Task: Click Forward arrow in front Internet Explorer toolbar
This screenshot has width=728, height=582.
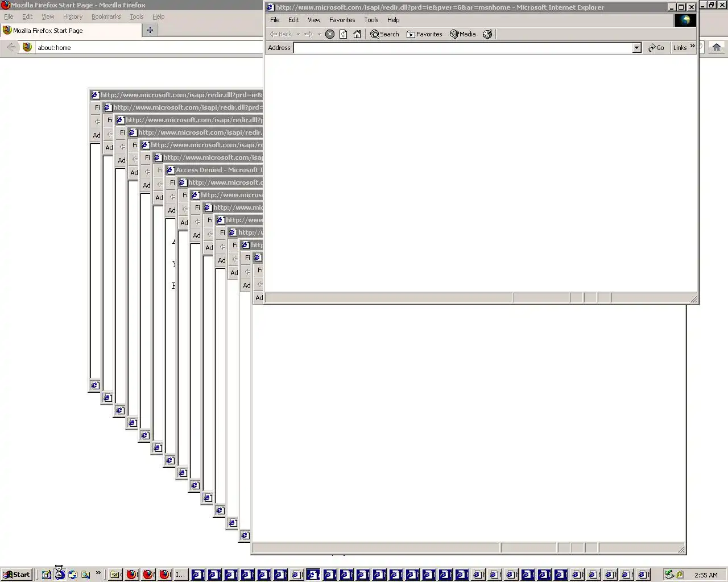Action: [x=308, y=34]
